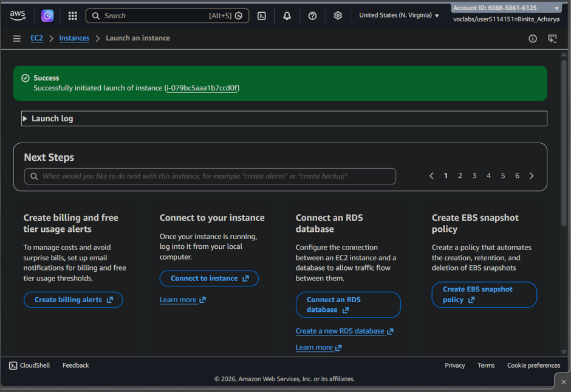The height and width of the screenshot is (392, 571).
Task: Open the notifications bell
Action: [x=287, y=16]
